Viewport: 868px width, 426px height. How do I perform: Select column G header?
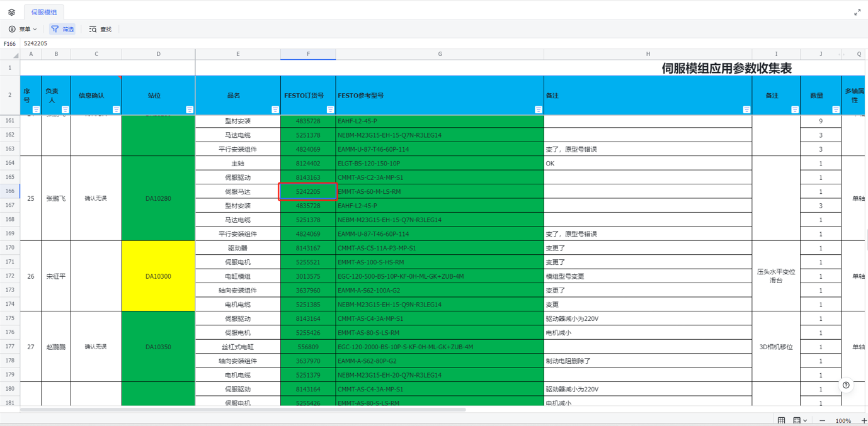tap(440, 54)
